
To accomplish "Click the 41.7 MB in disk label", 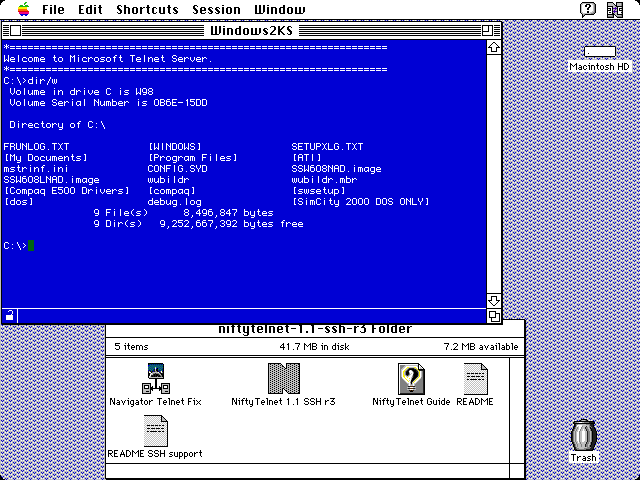I will point(314,347).
